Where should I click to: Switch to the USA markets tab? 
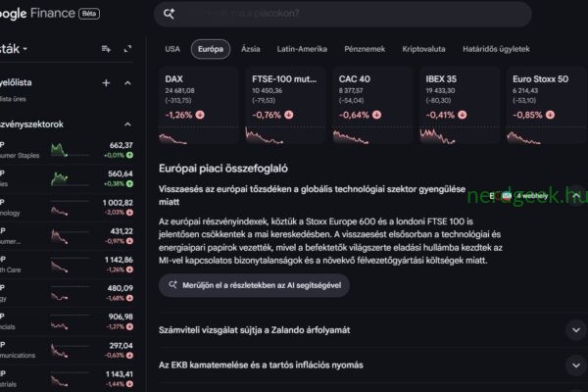pos(172,49)
